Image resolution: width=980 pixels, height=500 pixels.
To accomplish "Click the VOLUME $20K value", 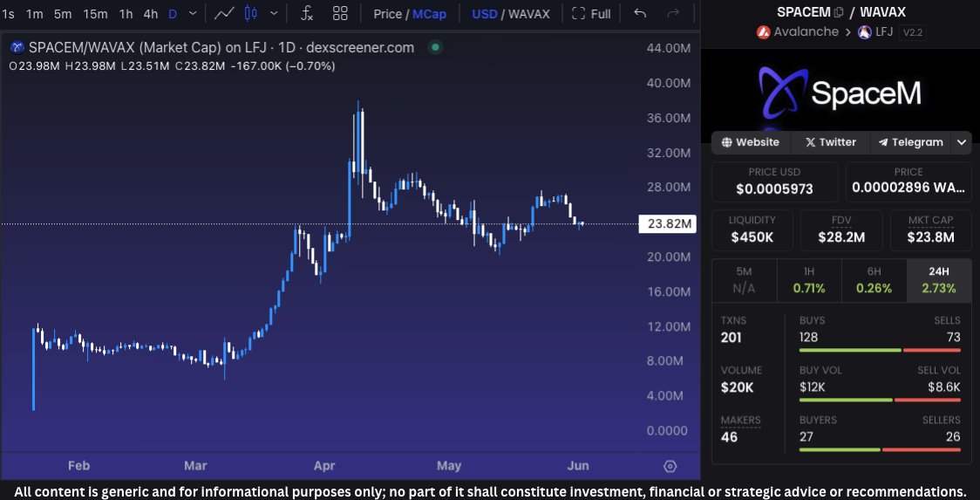I will point(737,387).
